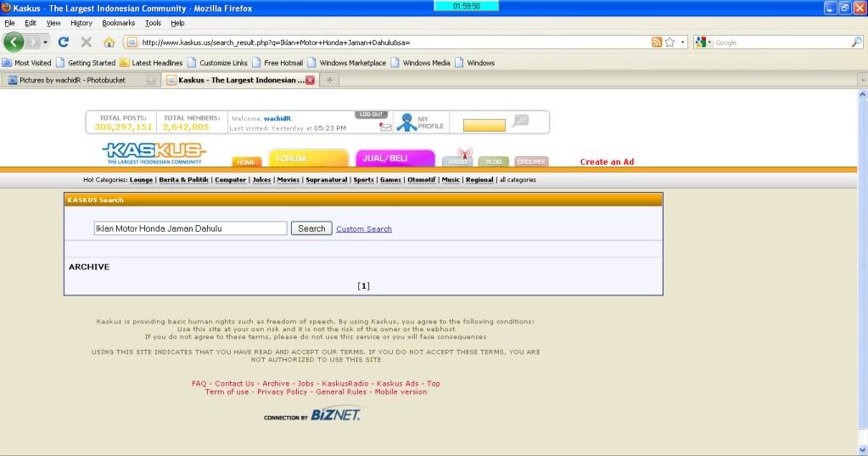Stop loading with the X icon
The width and height of the screenshot is (868, 456).
click(x=87, y=42)
